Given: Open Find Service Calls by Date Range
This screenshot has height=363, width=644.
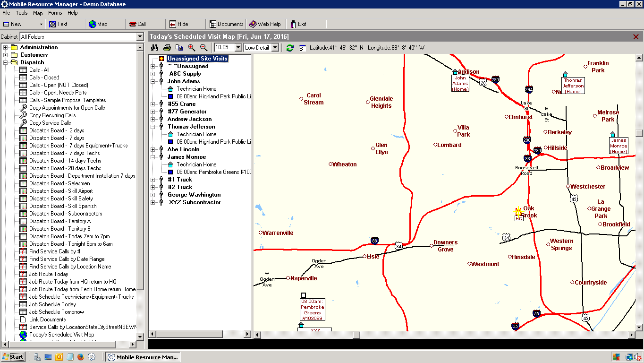Looking at the screenshot, I should (x=67, y=259).
